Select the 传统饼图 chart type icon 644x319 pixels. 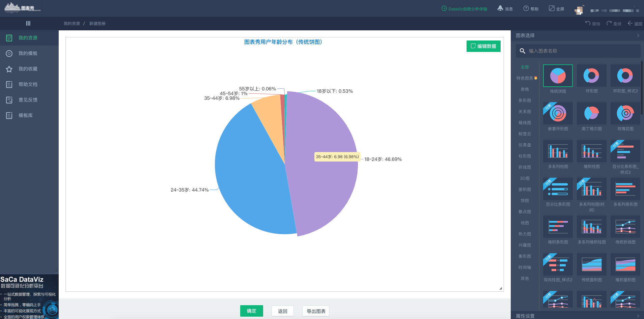[x=558, y=76]
